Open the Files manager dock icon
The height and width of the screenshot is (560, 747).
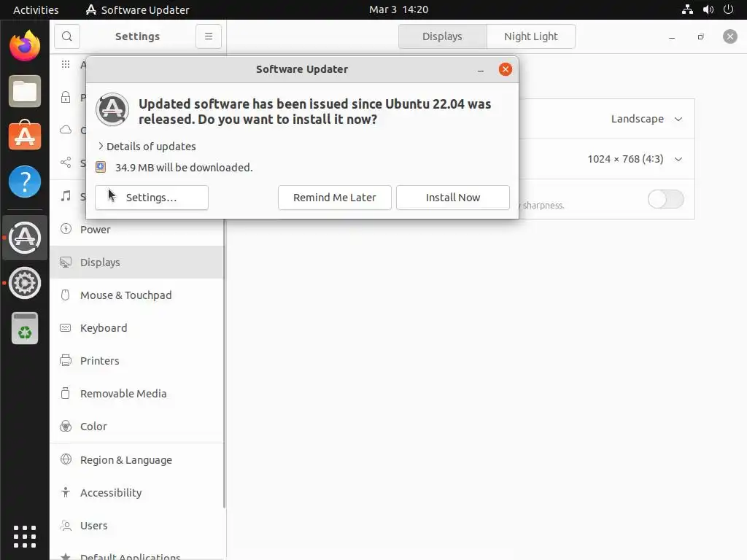[x=25, y=91]
